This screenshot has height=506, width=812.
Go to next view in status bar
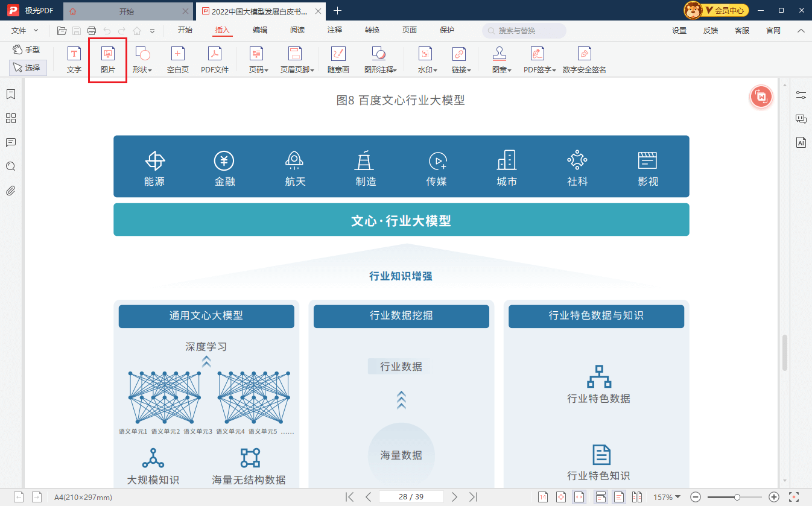(37, 497)
